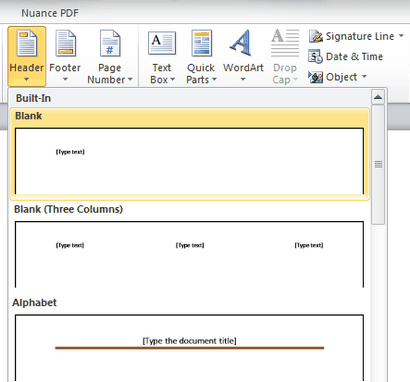This screenshot has height=382, width=410.
Task: Click the [Type the document title] placeholder
Action: pyautogui.click(x=189, y=341)
